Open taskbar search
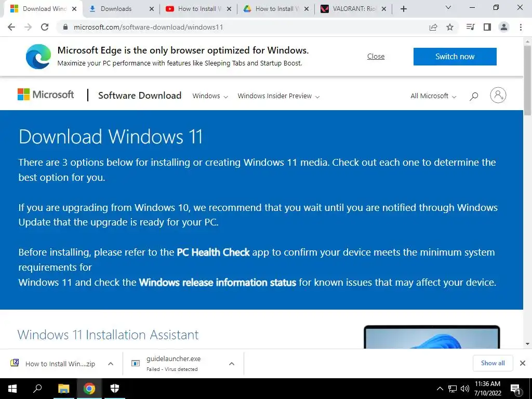The image size is (532, 399). [x=37, y=389]
